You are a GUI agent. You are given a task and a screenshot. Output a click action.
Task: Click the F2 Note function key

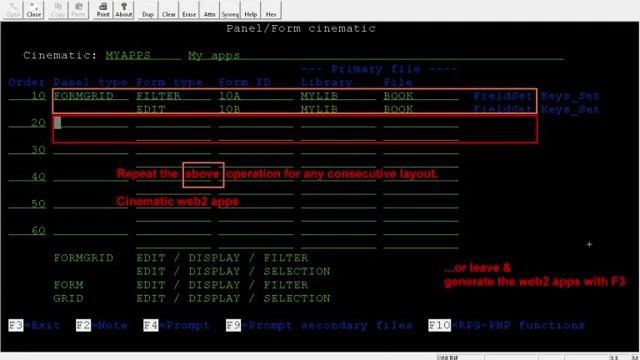102,325
